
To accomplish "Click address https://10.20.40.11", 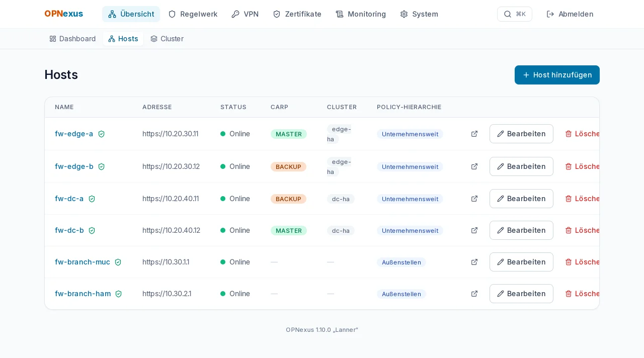I will 171,199.
